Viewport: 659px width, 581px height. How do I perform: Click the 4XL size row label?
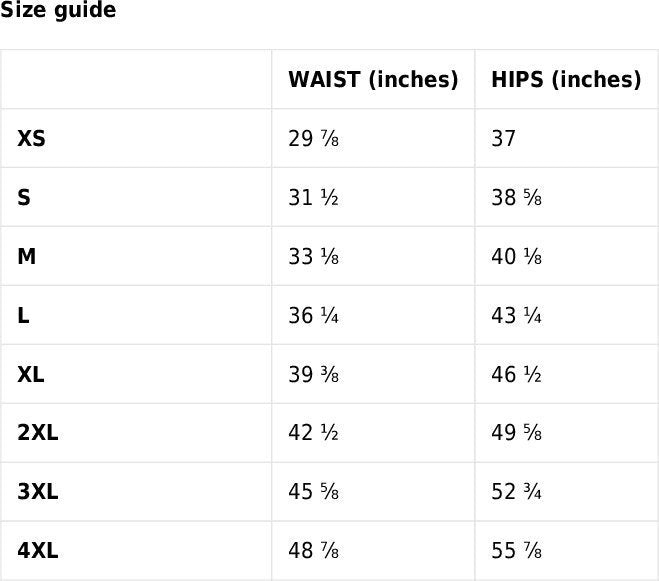point(38,550)
